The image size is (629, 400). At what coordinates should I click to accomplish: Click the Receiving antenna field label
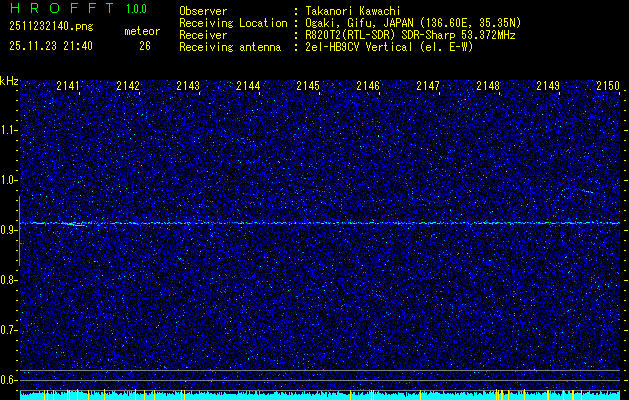[230, 47]
